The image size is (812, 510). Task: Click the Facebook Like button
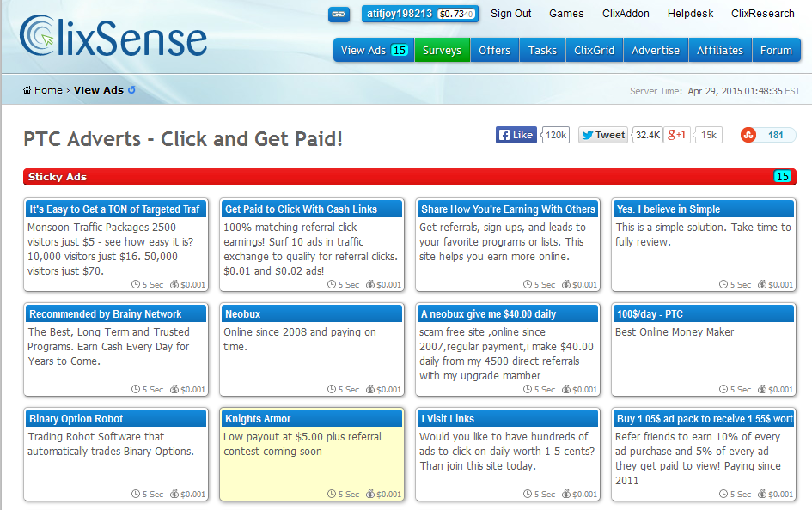515,135
